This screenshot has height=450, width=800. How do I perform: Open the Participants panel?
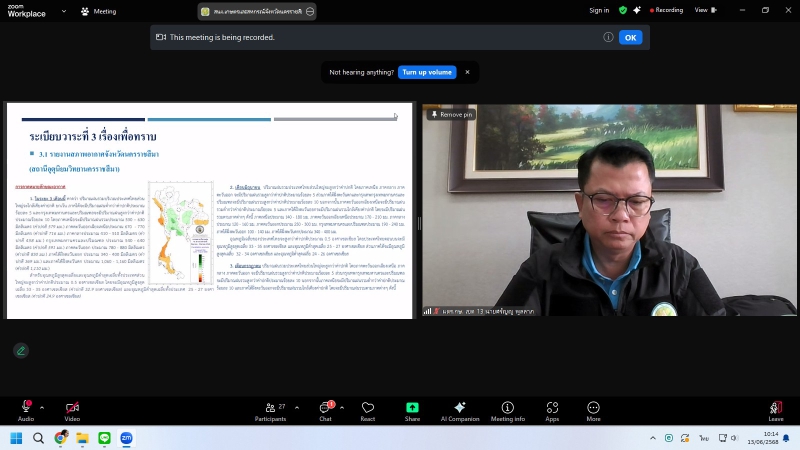pyautogui.click(x=269, y=409)
